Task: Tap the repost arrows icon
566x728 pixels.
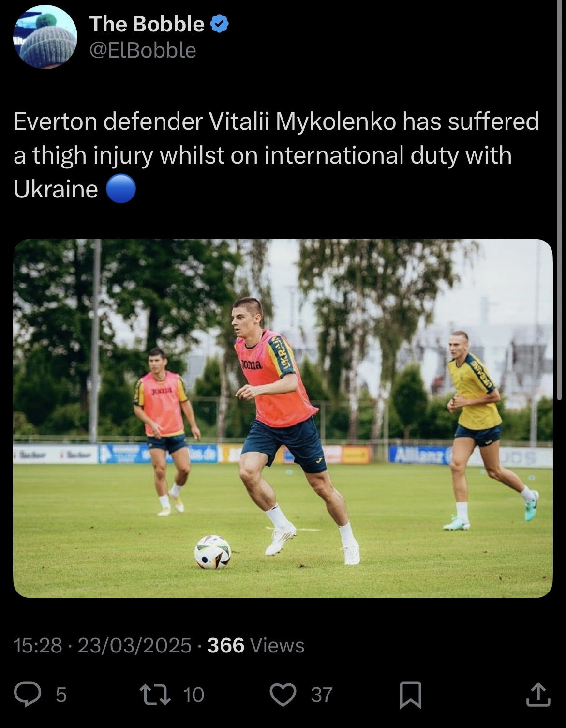Action: click(155, 694)
